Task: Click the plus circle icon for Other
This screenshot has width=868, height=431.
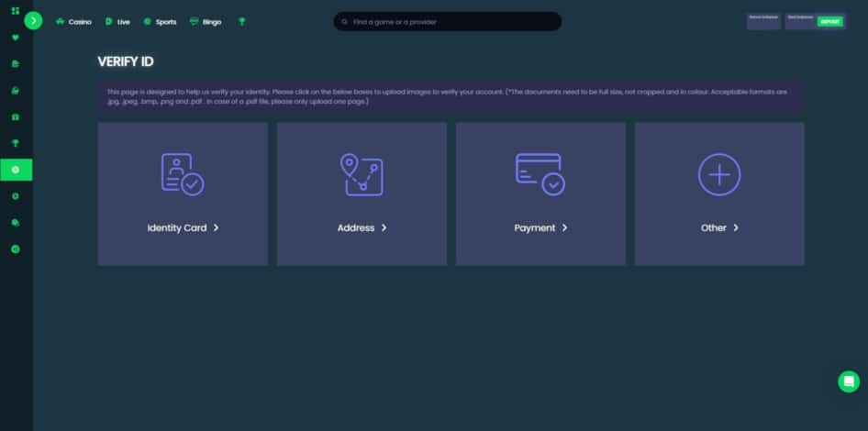Action: (x=718, y=173)
